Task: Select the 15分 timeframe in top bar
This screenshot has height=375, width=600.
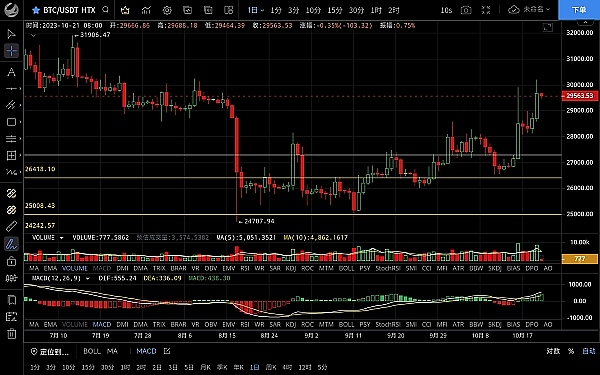Action: [335, 10]
